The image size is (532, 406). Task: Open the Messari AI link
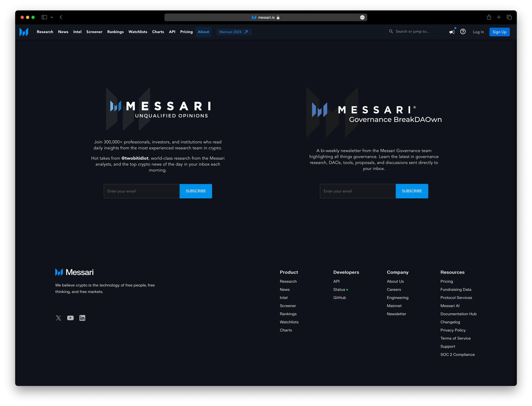coord(450,306)
